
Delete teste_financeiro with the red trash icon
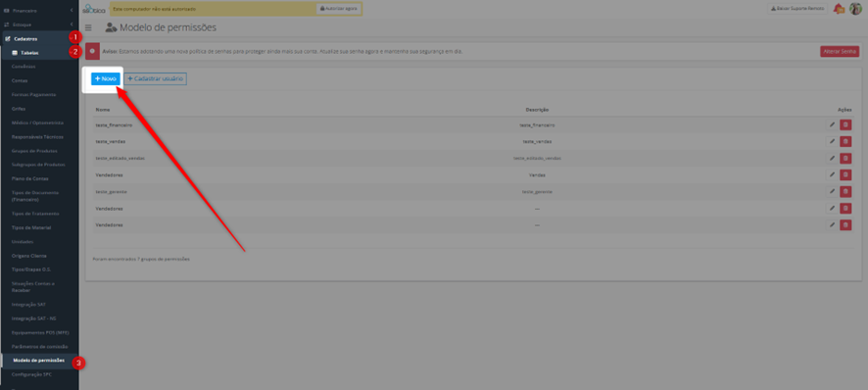click(845, 125)
